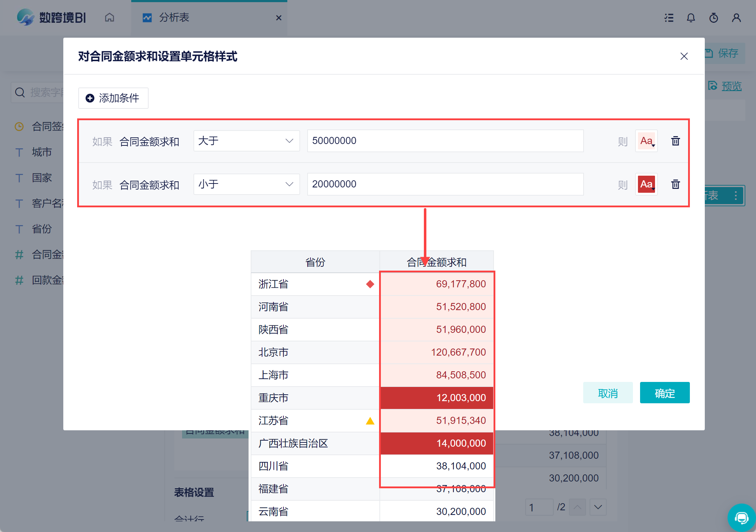Open the dark red Aa style swatch

pos(646,185)
